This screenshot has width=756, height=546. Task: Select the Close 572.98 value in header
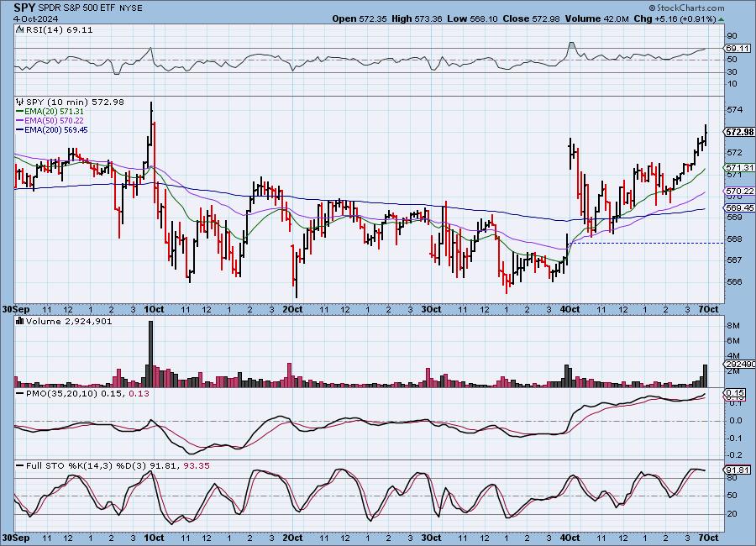tap(531, 18)
